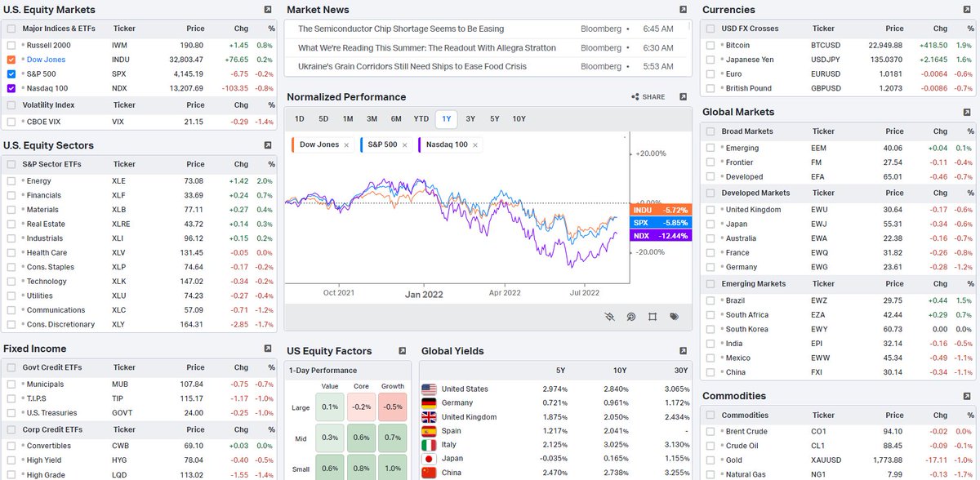This screenshot has height=480, width=980.
Task: Select the 1Y time range tab
Action: coord(446,118)
